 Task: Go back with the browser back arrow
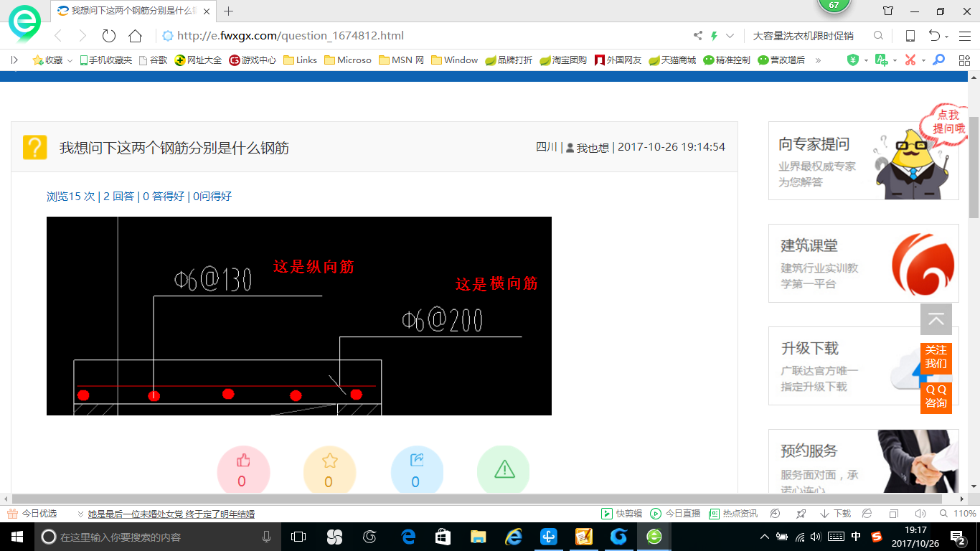58,36
